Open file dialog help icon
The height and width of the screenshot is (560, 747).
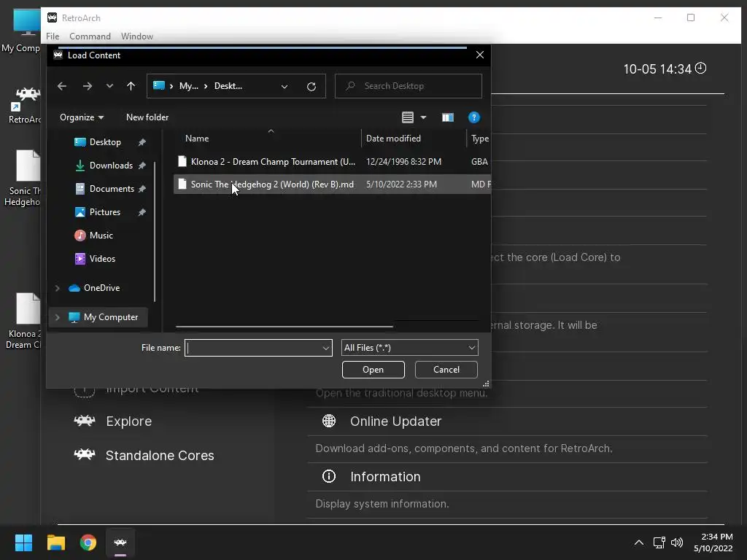point(474,117)
